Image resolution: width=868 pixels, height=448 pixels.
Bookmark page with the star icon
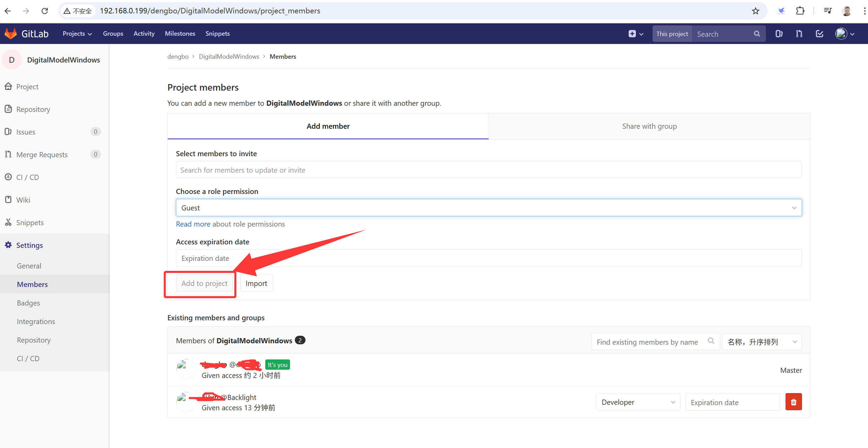point(755,11)
